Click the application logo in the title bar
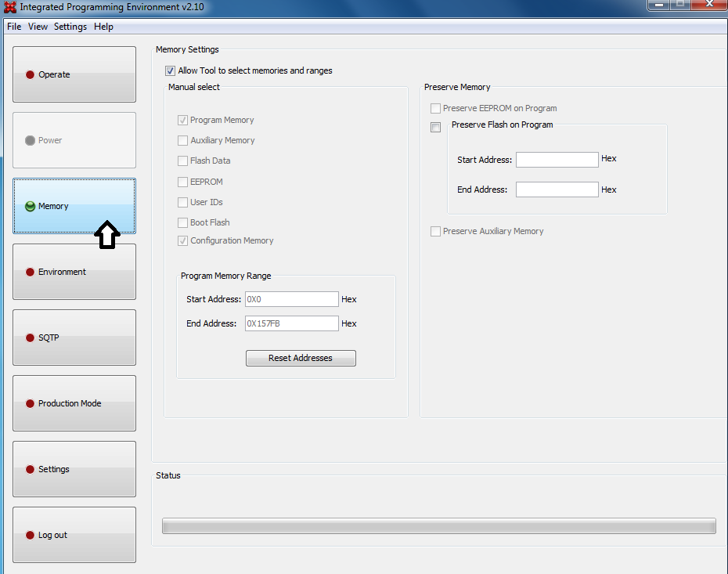 tap(9, 6)
